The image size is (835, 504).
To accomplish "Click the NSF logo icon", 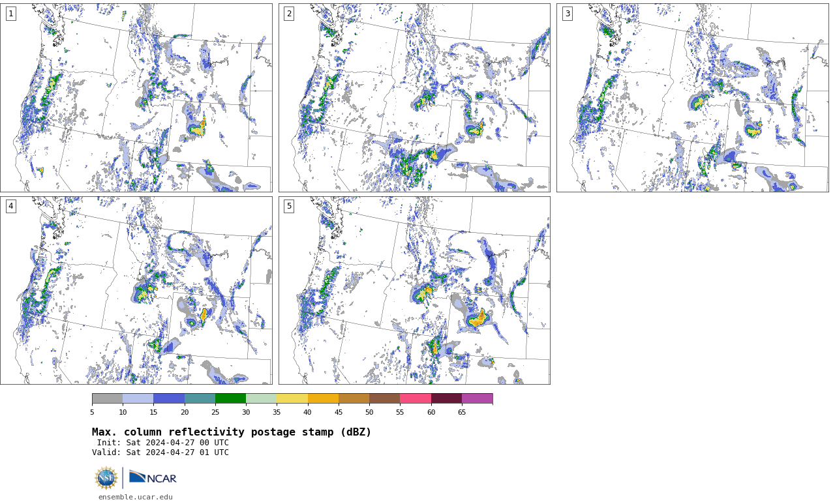I will [106, 478].
